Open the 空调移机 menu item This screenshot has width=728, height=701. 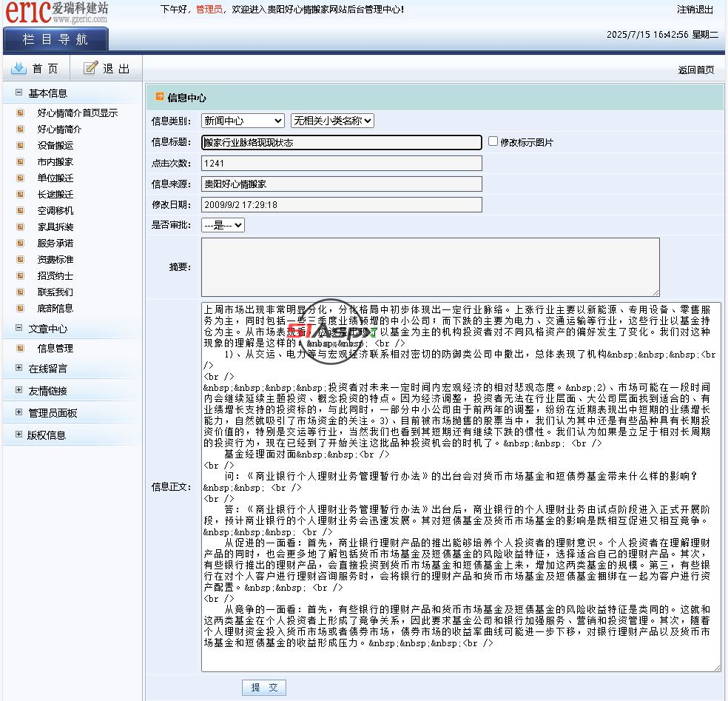click(x=55, y=210)
